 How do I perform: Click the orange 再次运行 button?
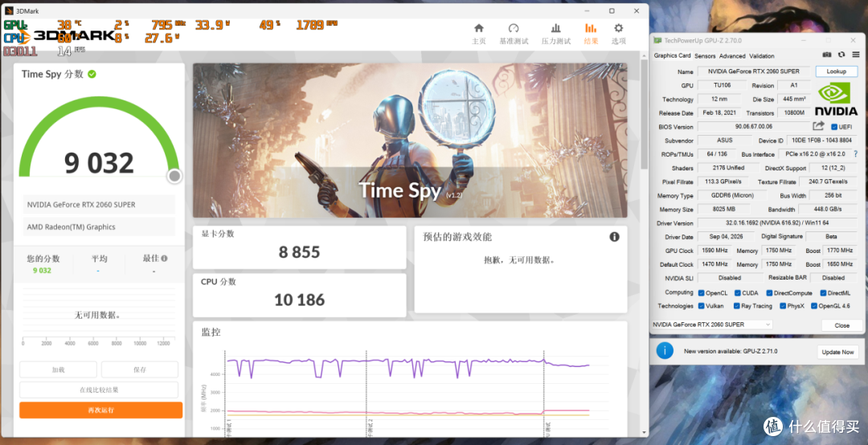coord(100,410)
